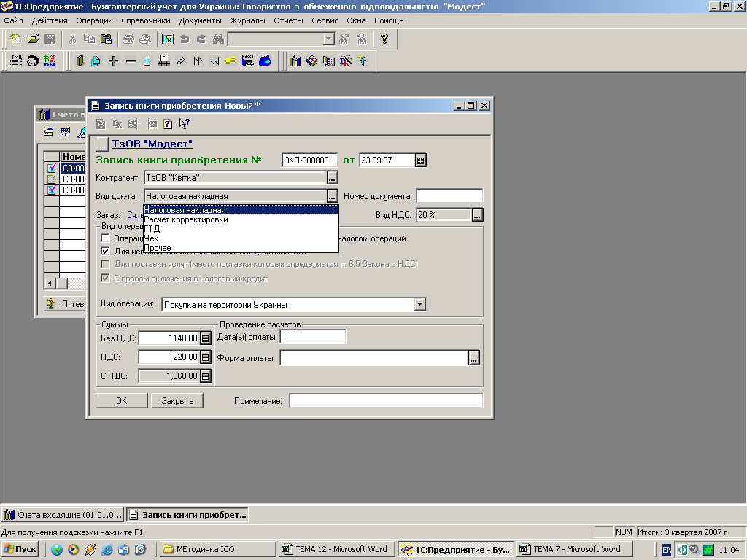Click the Save diskette toolbar icon
Viewport: 747px width, 560px height.
pyautogui.click(x=50, y=39)
